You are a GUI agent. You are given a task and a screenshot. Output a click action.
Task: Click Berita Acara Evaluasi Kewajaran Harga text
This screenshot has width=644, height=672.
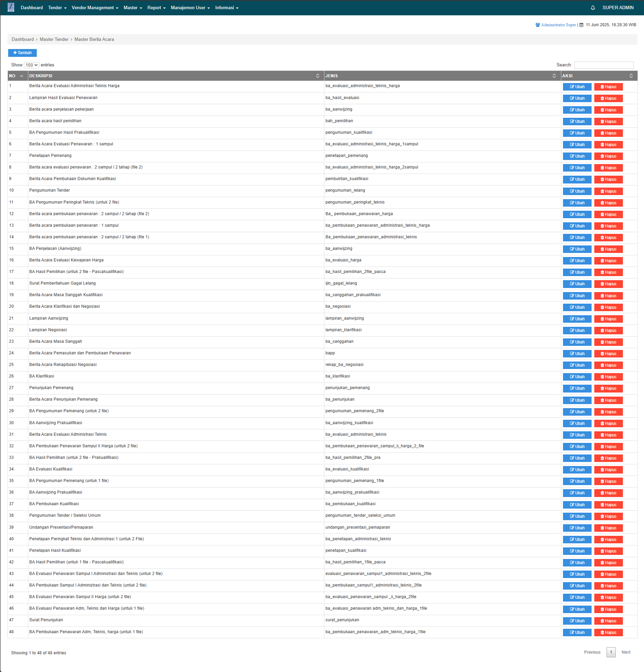66,260
